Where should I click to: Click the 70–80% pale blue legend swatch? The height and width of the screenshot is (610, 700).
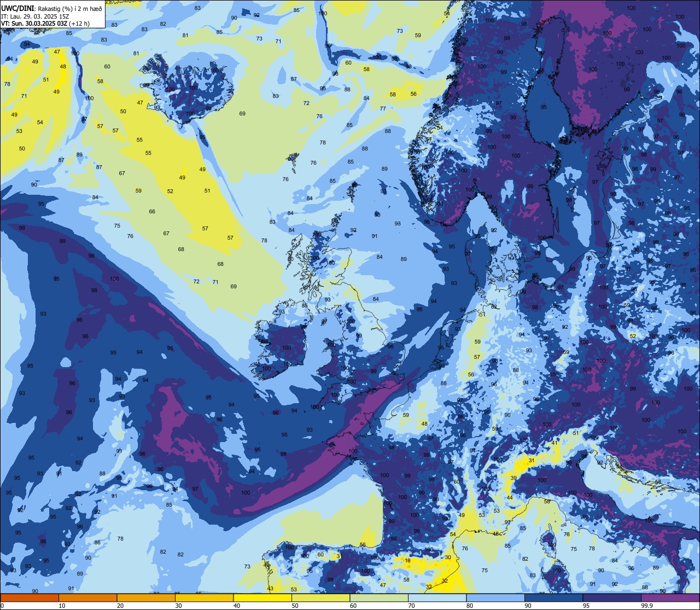[x=437, y=597]
